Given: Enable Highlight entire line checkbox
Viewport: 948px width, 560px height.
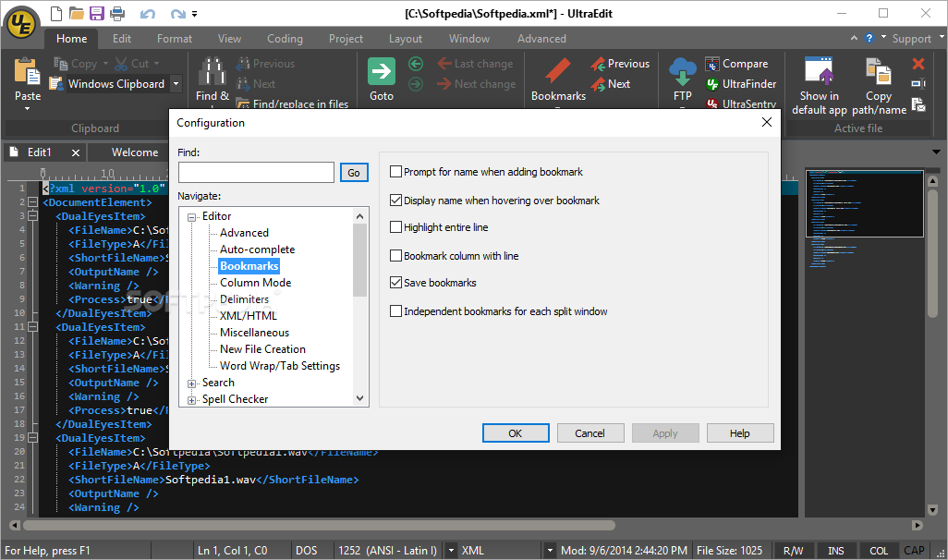Looking at the screenshot, I should point(396,227).
